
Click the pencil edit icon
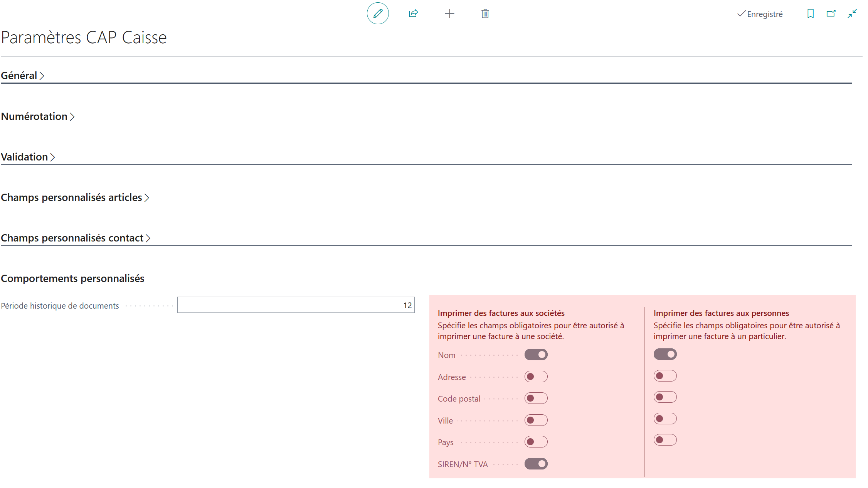point(378,14)
